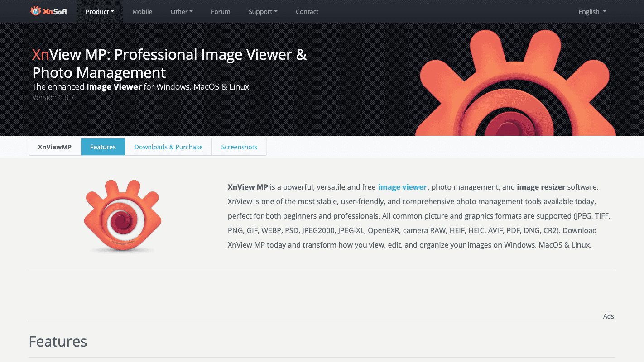This screenshot has height=362, width=644.
Task: Click the Version 1.8.7 text
Action: click(53, 97)
